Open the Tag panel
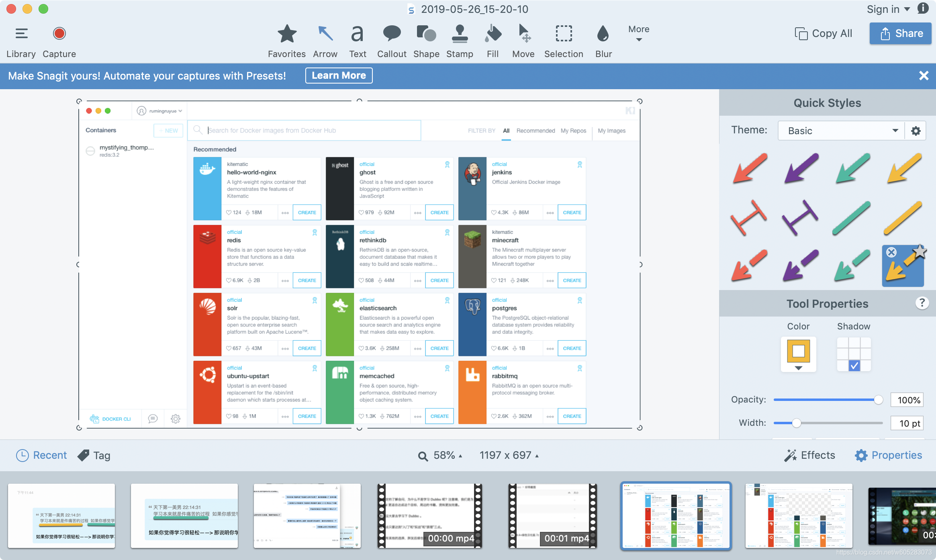936x560 pixels. [94, 455]
